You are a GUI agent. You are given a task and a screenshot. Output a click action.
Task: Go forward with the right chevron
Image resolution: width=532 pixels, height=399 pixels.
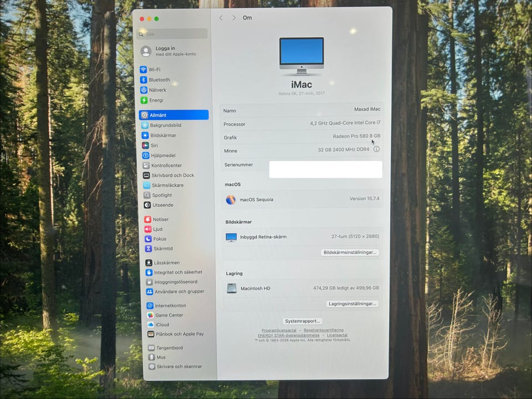point(234,18)
